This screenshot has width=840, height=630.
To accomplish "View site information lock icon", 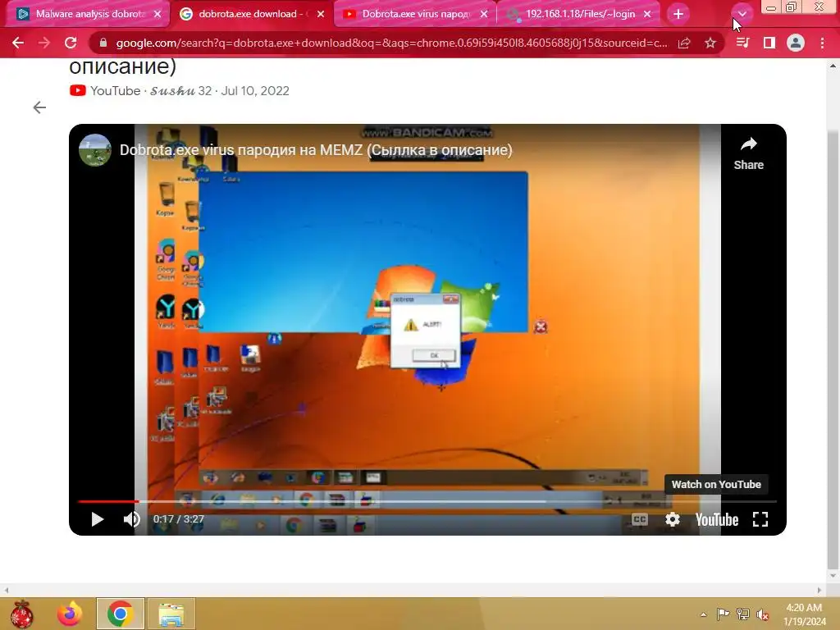I will click(x=103, y=43).
